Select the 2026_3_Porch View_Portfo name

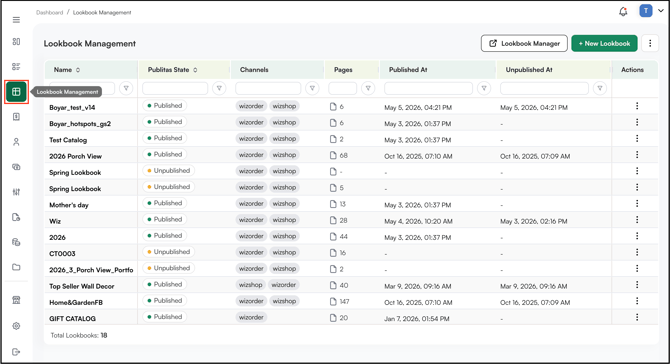(91, 270)
